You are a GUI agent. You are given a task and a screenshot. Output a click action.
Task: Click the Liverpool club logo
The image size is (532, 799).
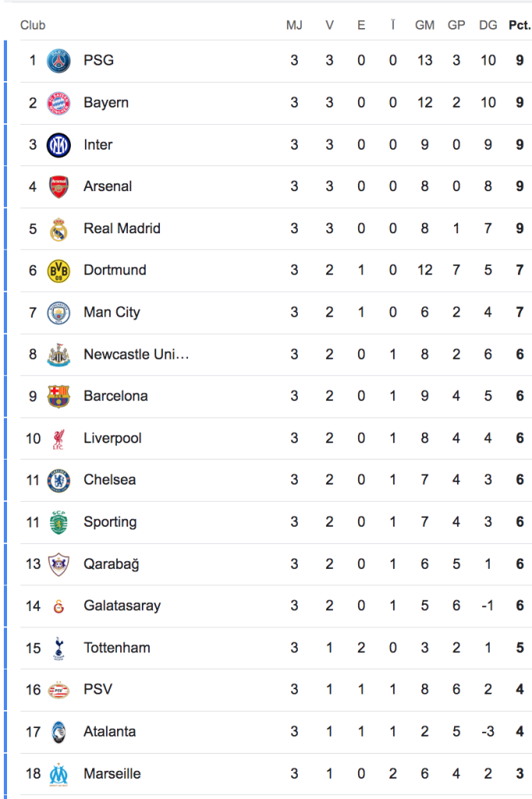pos(59,439)
